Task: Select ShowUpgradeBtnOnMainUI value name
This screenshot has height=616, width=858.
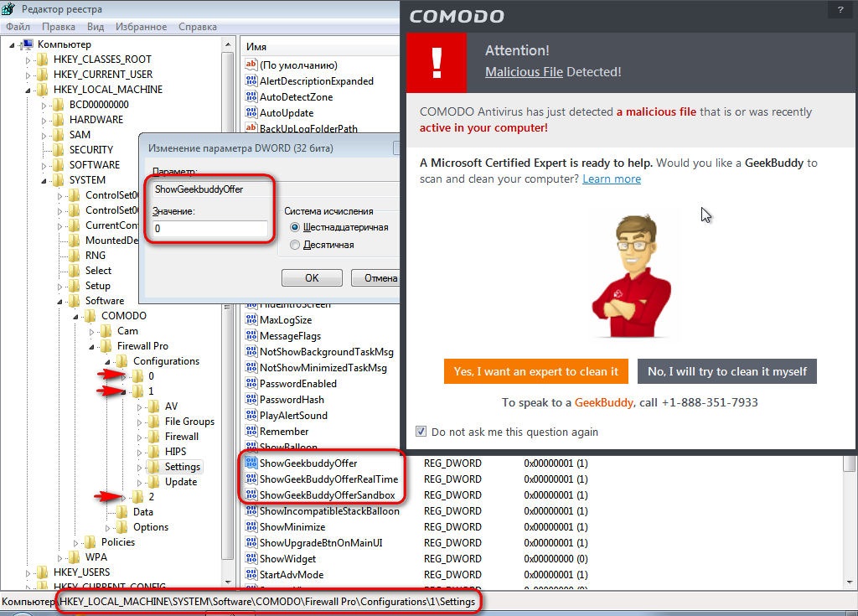Action: (x=321, y=542)
